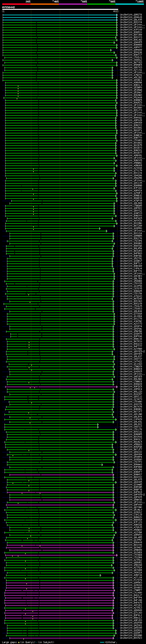The image size is (146, 644).
Task: Click the query end position 402
Action: point(115,11)
